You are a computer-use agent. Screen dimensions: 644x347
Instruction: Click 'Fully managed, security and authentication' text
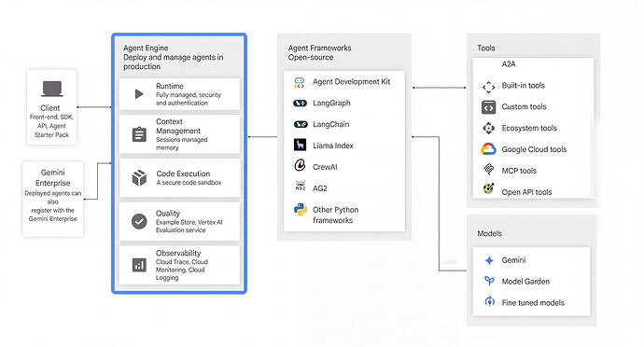189,99
